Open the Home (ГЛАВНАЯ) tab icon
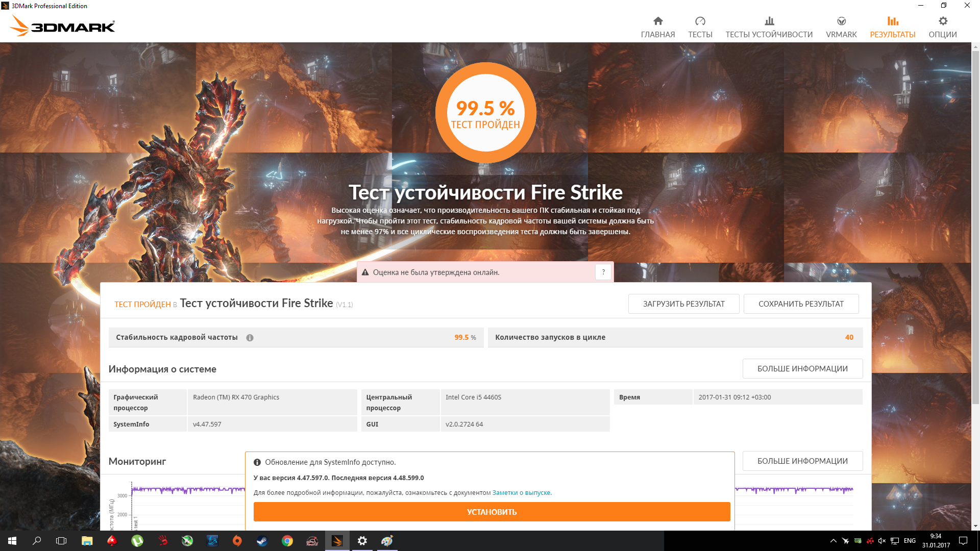The height and width of the screenshot is (551, 980). pos(657,21)
